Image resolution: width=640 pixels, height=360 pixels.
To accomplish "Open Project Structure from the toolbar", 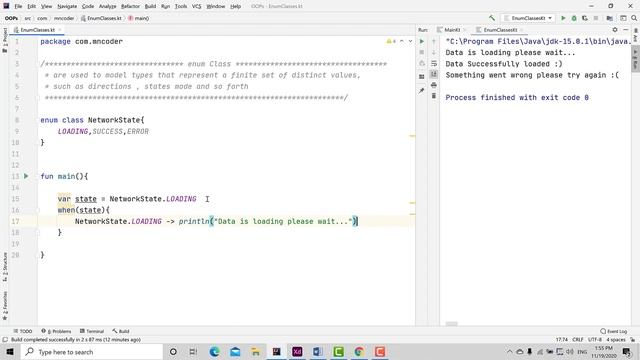I will point(609,18).
